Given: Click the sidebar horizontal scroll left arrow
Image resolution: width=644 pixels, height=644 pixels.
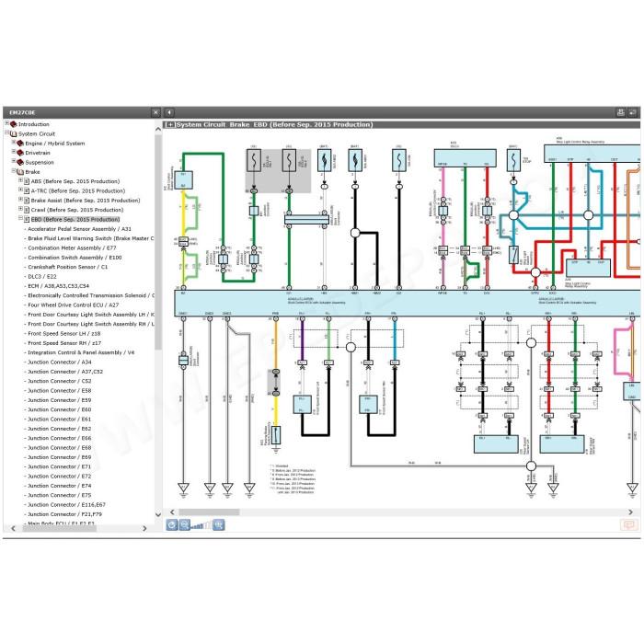Looking at the screenshot, I should 13,529.
